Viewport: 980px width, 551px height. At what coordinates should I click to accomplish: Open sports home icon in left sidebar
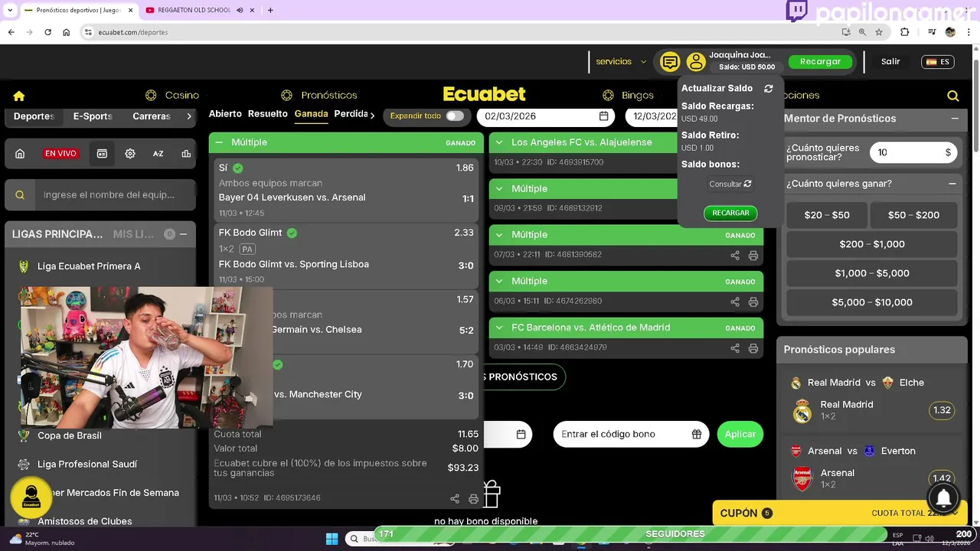pyautogui.click(x=20, y=153)
